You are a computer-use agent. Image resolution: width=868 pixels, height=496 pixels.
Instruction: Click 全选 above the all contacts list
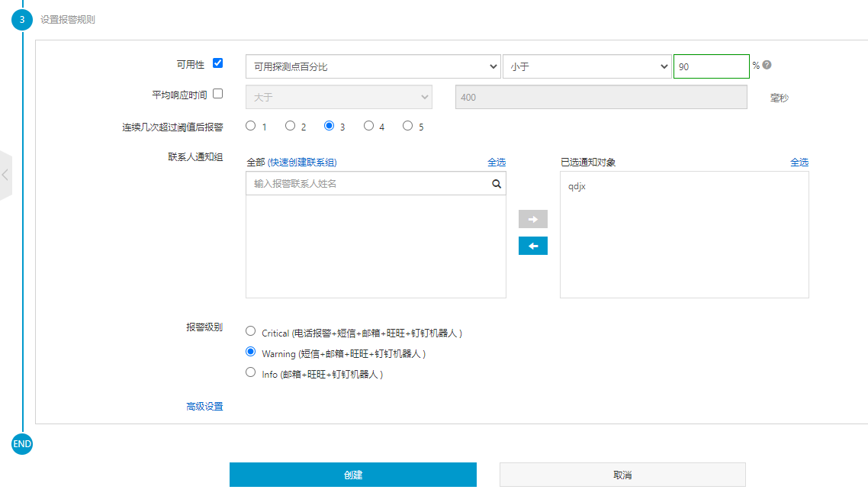click(497, 163)
